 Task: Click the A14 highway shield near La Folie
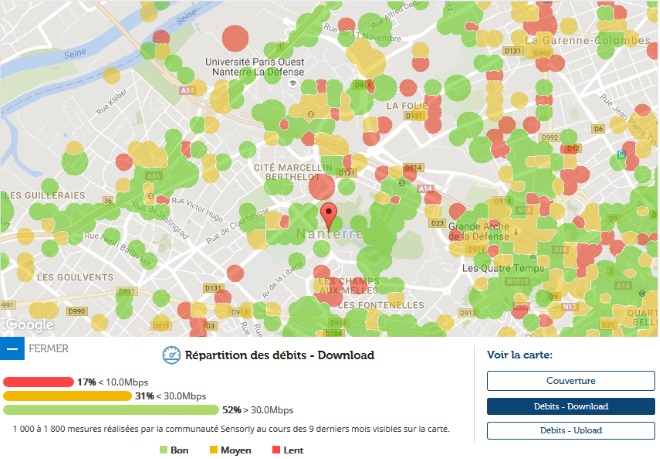(x=426, y=188)
